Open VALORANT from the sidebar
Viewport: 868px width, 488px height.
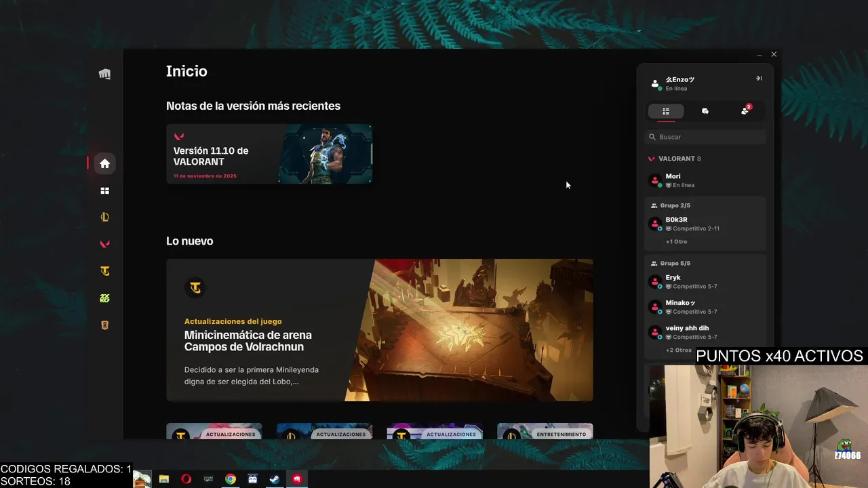(x=104, y=244)
